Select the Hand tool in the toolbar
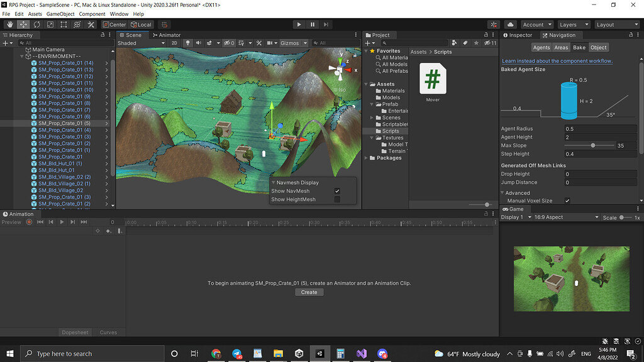 click(x=9, y=24)
